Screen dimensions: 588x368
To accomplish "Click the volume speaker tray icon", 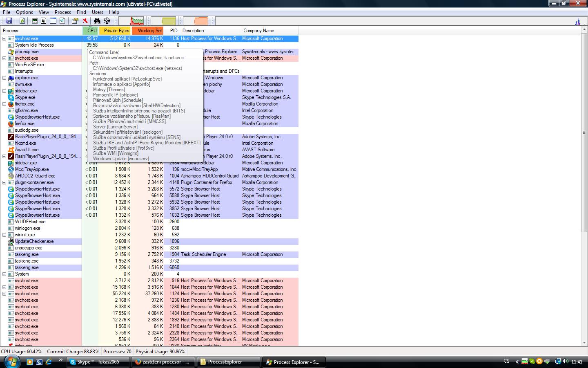I will tap(566, 361).
